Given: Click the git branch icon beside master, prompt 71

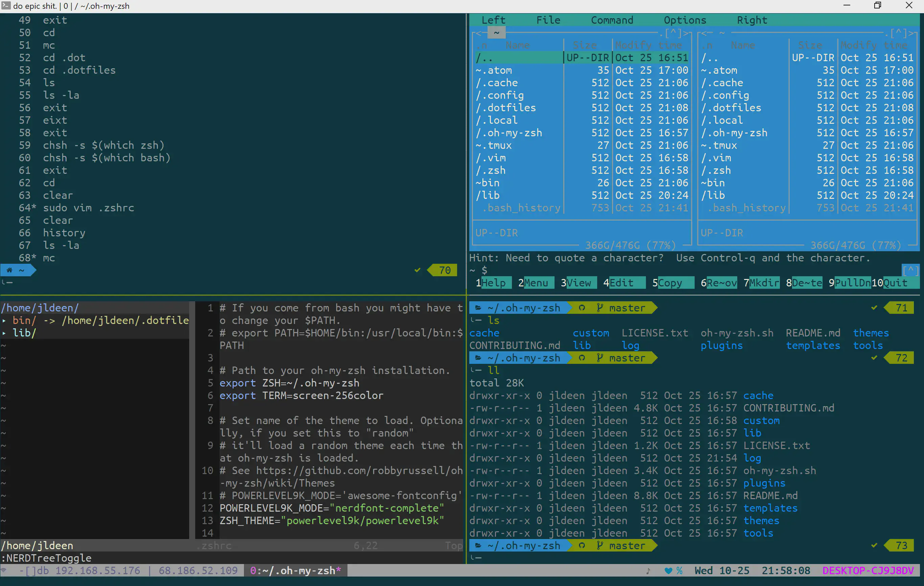Looking at the screenshot, I should tap(600, 308).
